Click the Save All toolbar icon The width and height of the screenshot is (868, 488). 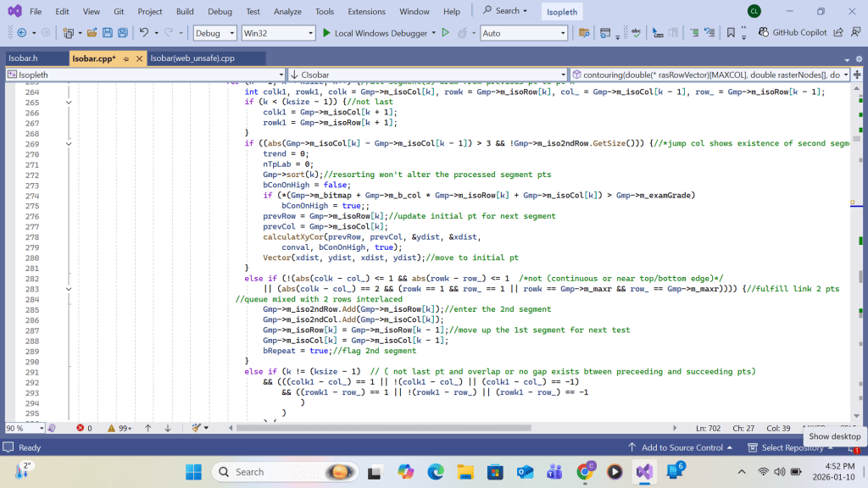[x=124, y=33]
